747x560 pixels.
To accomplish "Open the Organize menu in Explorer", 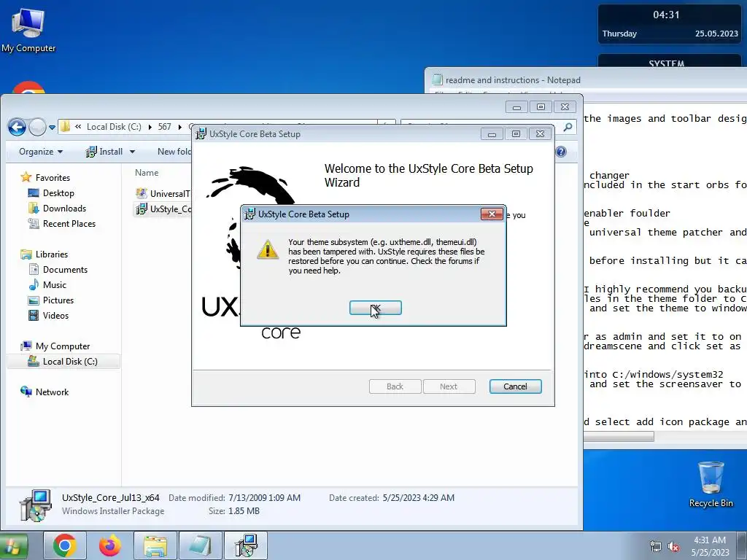I will click(x=41, y=152).
